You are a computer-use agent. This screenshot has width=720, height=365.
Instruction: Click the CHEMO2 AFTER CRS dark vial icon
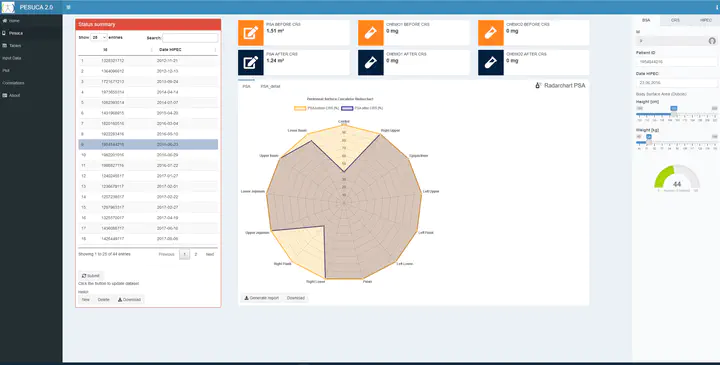(x=490, y=62)
